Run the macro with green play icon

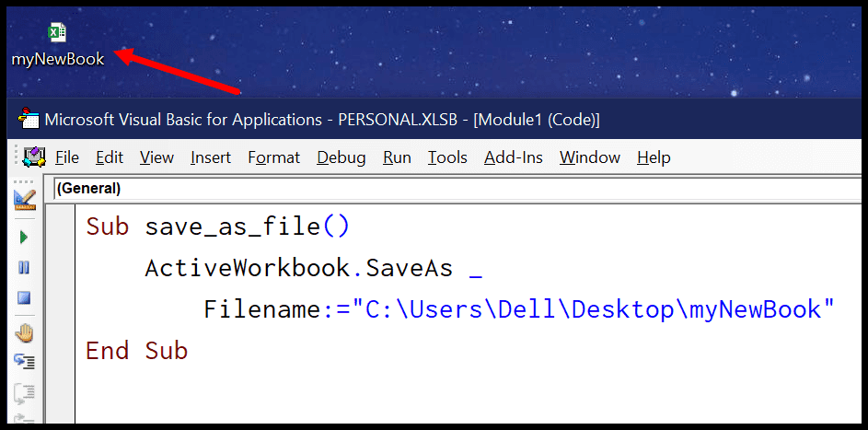click(x=24, y=238)
